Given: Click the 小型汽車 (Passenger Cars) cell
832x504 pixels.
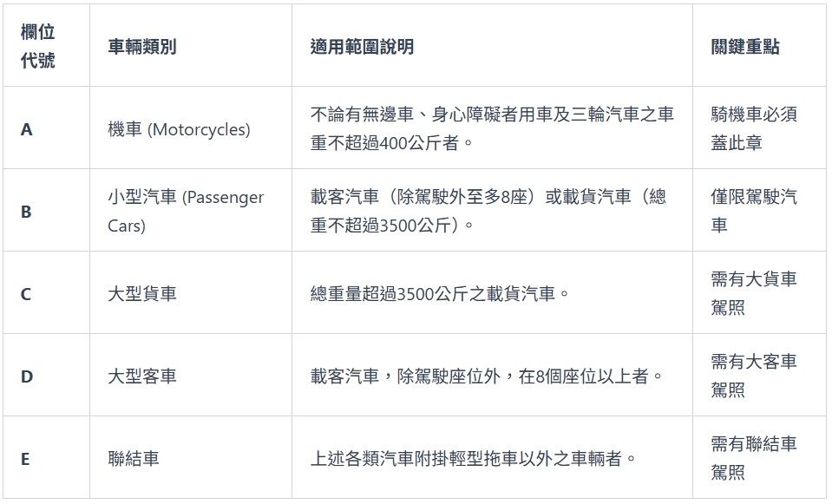Looking at the screenshot, I should (x=185, y=212).
